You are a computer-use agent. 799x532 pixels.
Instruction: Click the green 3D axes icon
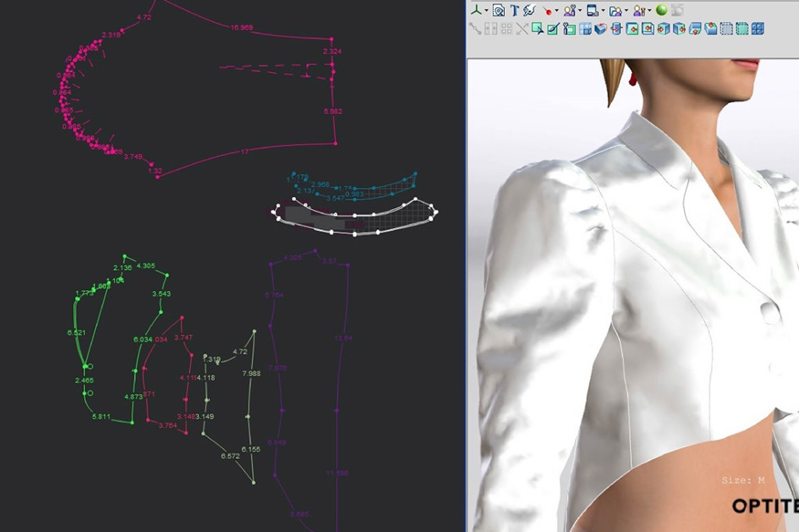476,10
